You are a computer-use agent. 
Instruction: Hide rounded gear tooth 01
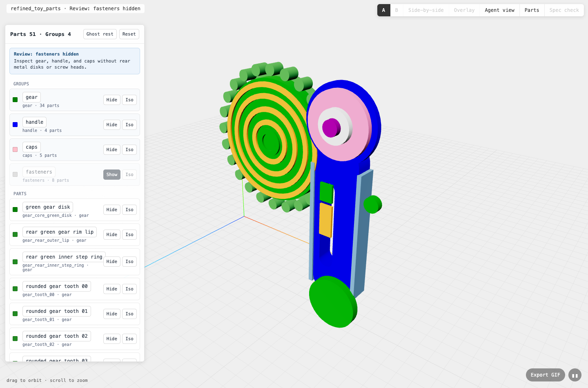point(112,314)
